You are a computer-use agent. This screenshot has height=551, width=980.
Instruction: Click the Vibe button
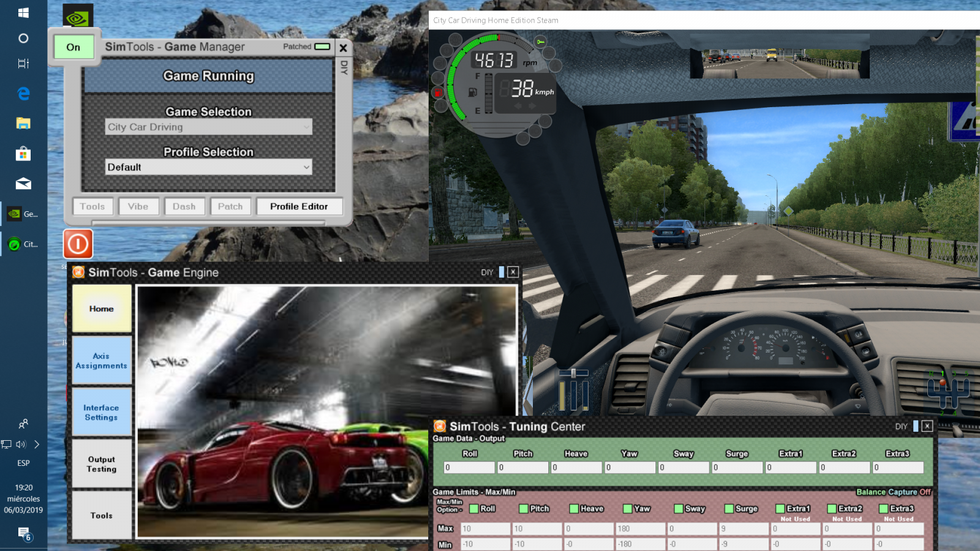coord(138,206)
